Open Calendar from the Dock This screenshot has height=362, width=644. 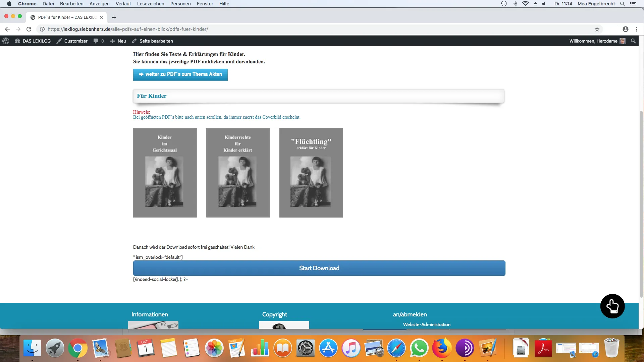[146, 348]
